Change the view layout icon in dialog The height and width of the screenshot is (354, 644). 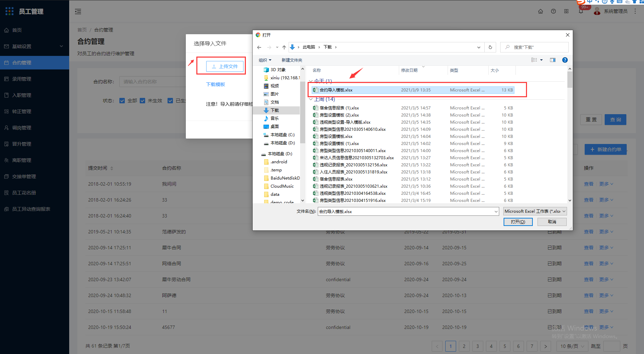[x=534, y=60]
